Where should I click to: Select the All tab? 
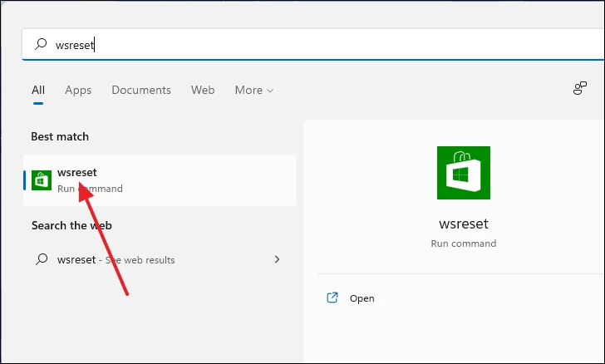click(x=38, y=90)
